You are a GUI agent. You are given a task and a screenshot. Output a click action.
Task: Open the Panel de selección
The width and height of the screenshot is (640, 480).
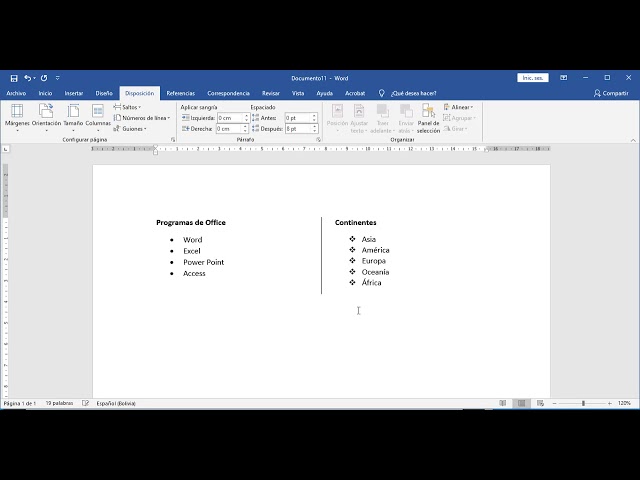coord(428,118)
